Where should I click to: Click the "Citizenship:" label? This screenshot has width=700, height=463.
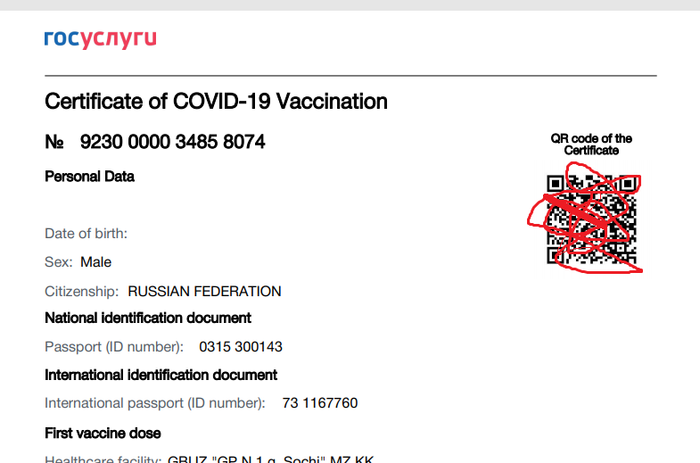coord(82,291)
